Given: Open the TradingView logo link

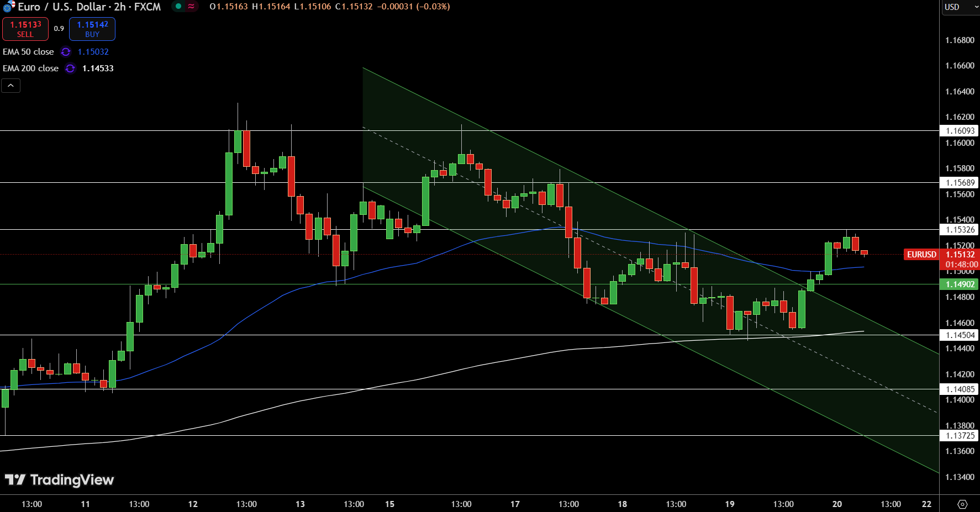Looking at the screenshot, I should (59, 479).
